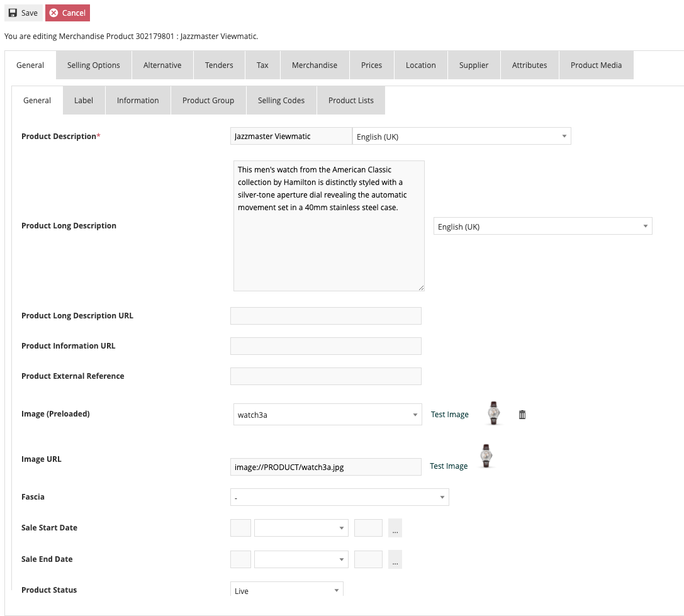684x616 pixels.
Task: Switch to the Prices tab
Action: (x=372, y=65)
